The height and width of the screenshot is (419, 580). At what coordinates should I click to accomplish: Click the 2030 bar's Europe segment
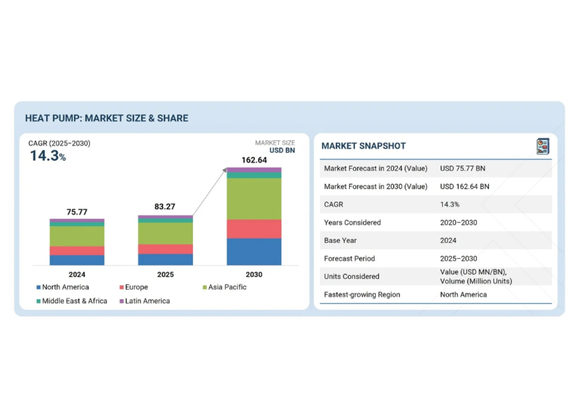pyautogui.click(x=254, y=229)
